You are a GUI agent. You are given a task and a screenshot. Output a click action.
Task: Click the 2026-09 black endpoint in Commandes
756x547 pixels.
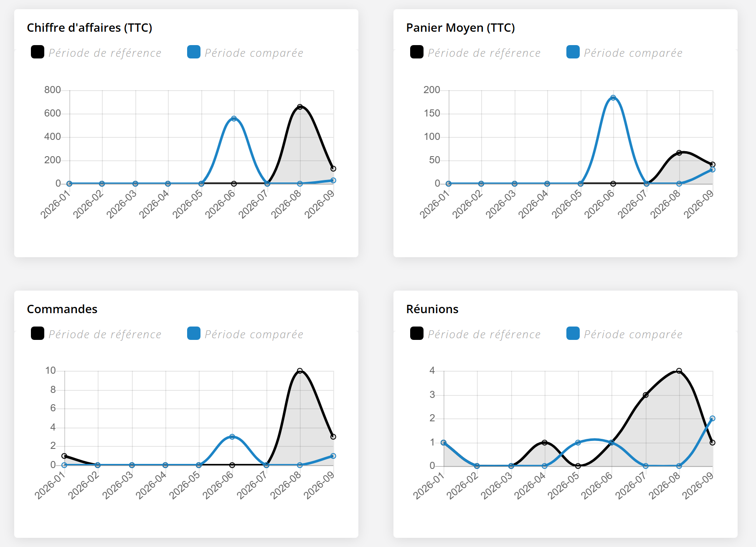(333, 437)
